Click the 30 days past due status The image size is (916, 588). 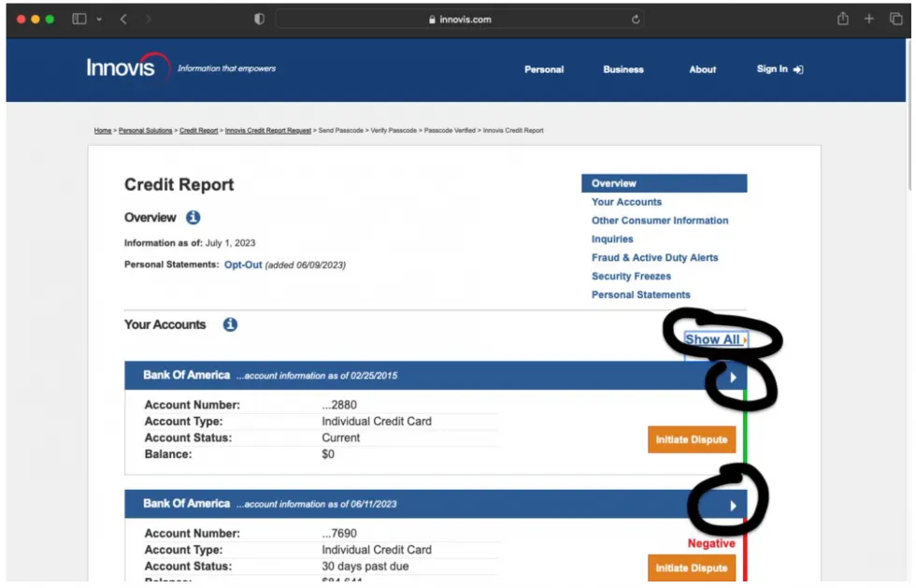365,566
